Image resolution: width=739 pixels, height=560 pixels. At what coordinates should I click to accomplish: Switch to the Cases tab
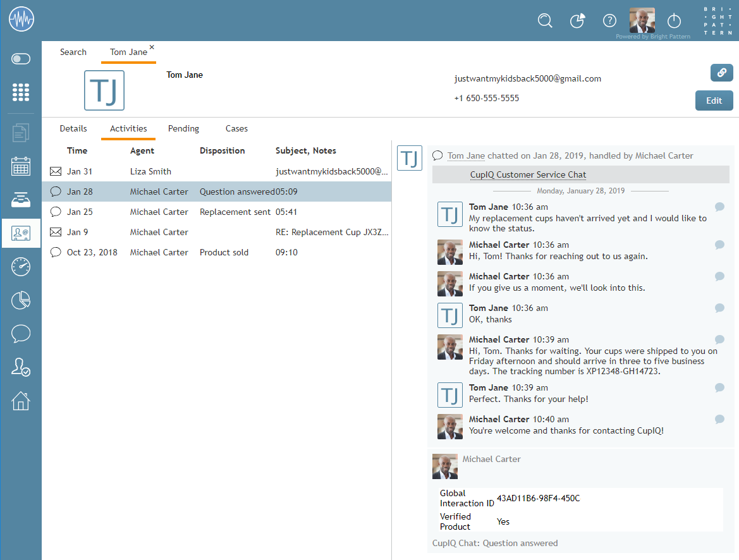pyautogui.click(x=236, y=128)
